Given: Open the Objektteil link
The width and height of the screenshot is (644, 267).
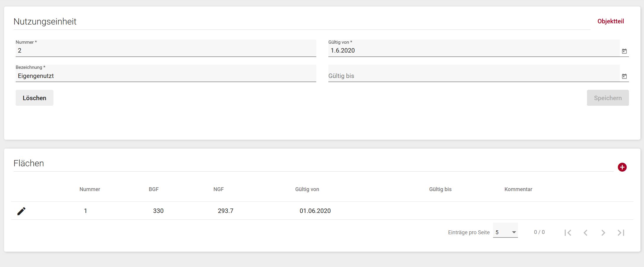Looking at the screenshot, I should coord(610,21).
